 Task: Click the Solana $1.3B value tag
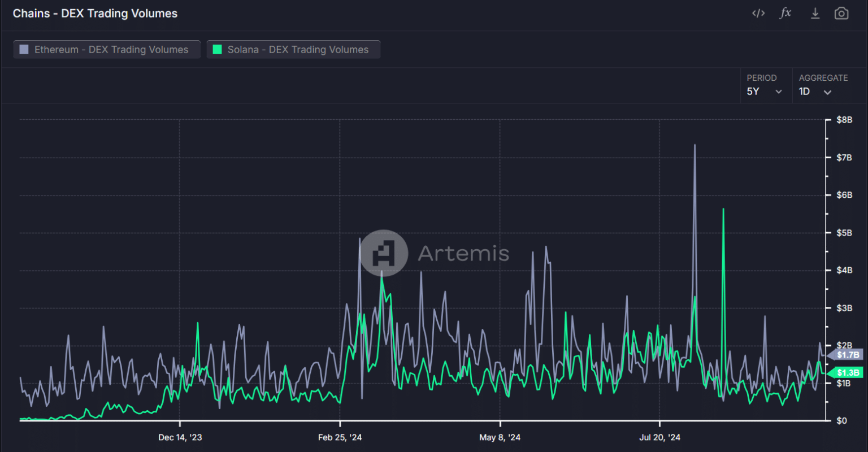845,372
